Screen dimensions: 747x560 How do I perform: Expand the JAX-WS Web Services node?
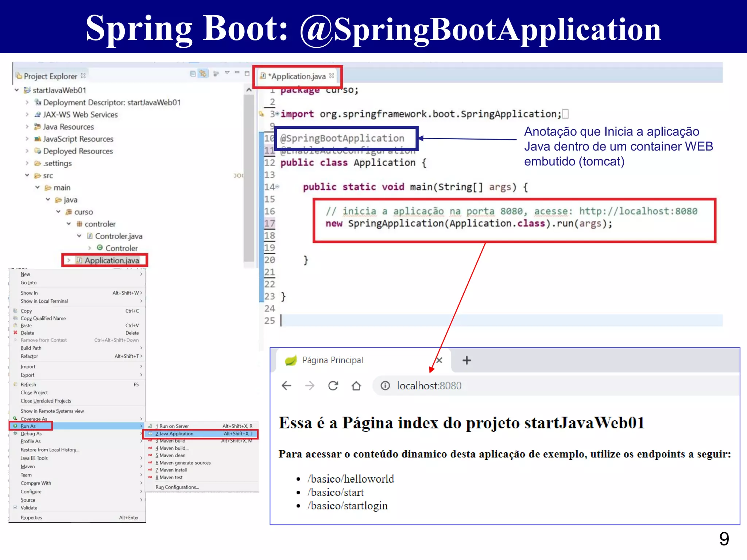click(x=27, y=114)
